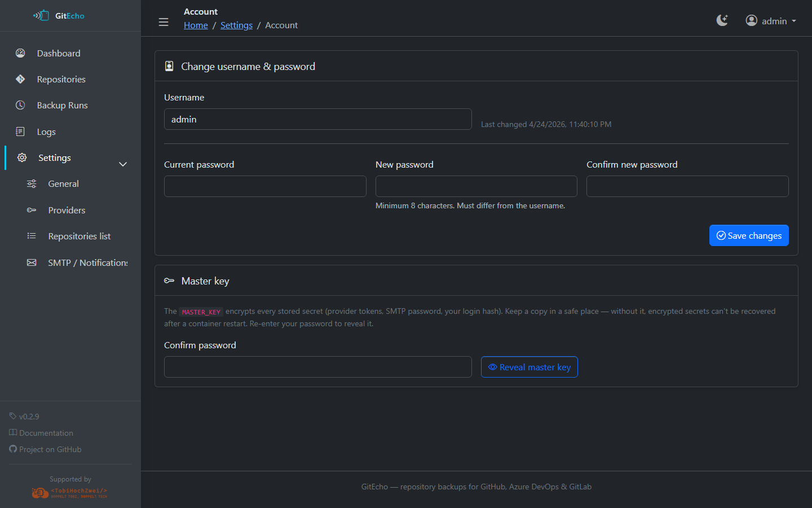Focus the Username input field
This screenshot has width=812, height=508.
pyautogui.click(x=317, y=119)
